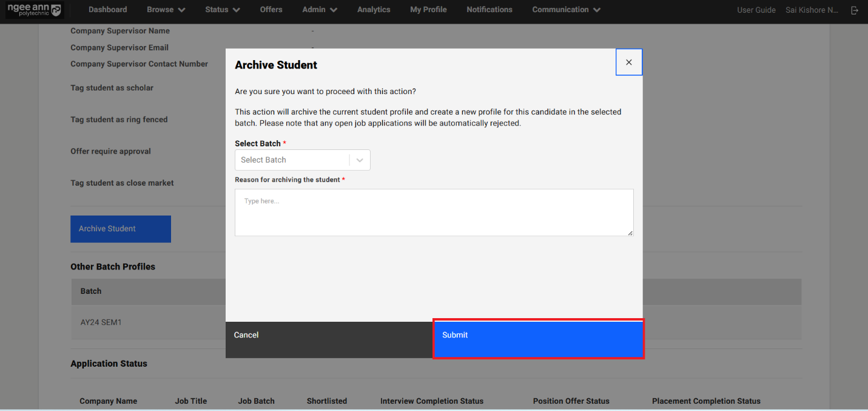
Task: Open the Communication dropdown menu
Action: 566,10
